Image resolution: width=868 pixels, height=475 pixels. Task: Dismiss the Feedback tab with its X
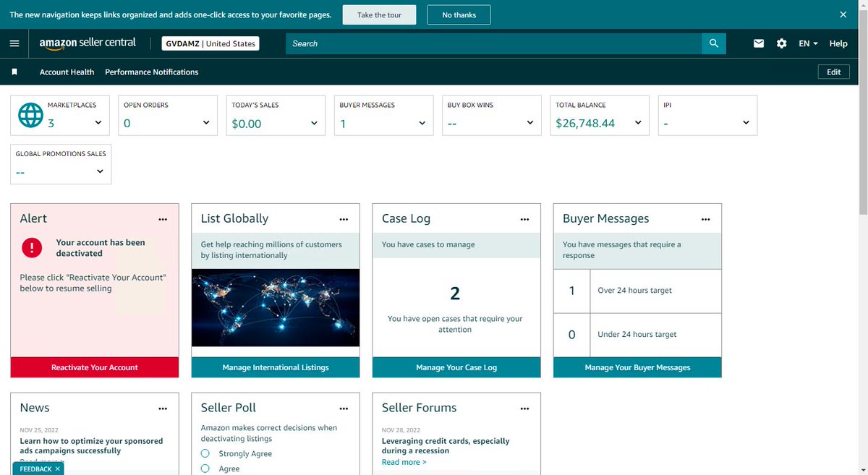point(58,469)
